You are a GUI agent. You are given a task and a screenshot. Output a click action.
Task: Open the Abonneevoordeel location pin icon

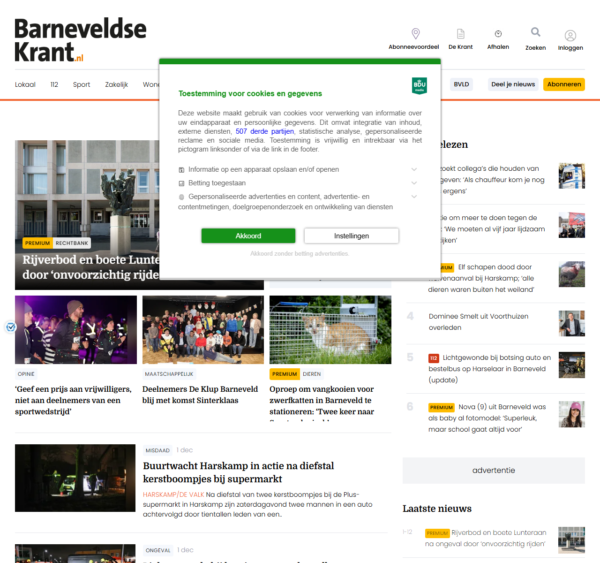415,34
